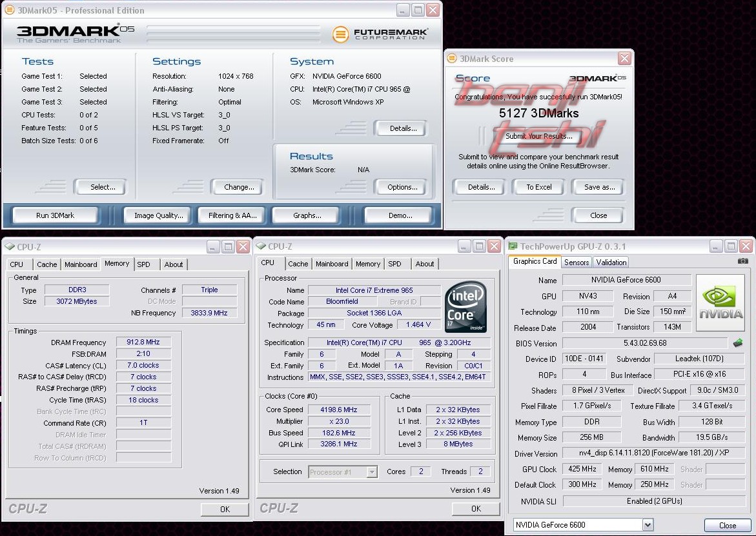Click the Core Speed value 4198.6 MHz
Viewport: 756px width, 536px height.
[x=338, y=410]
